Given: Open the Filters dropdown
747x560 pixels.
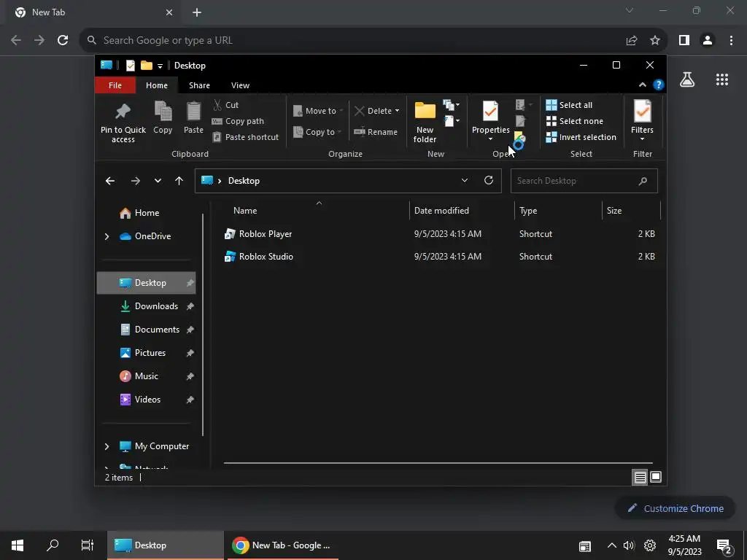Looking at the screenshot, I should (x=642, y=121).
